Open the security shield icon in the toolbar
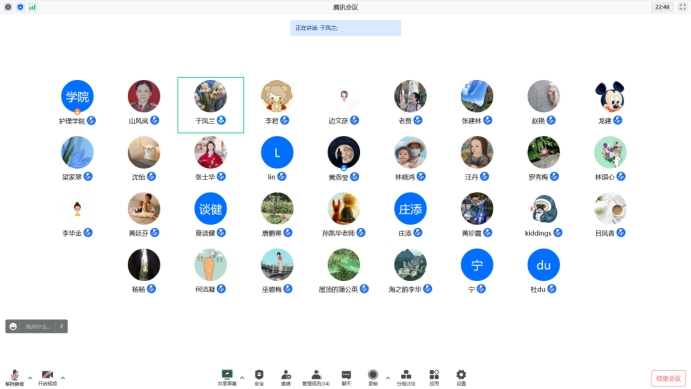 (259, 378)
